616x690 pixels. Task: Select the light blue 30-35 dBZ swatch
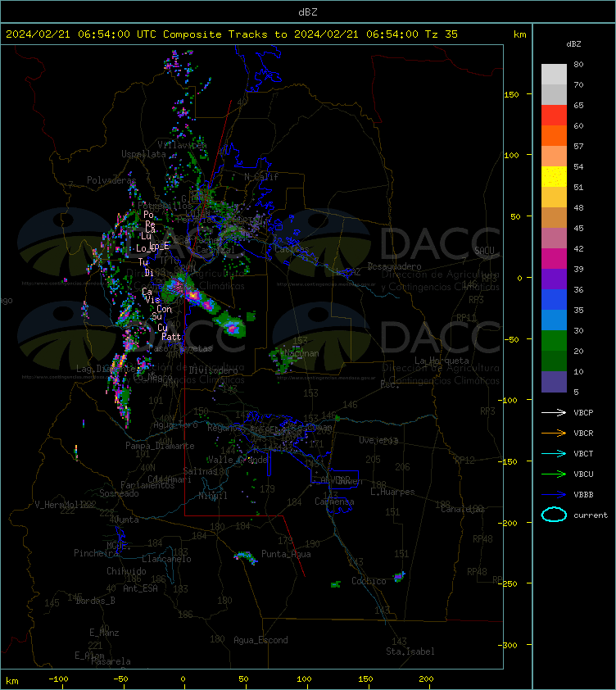(554, 320)
